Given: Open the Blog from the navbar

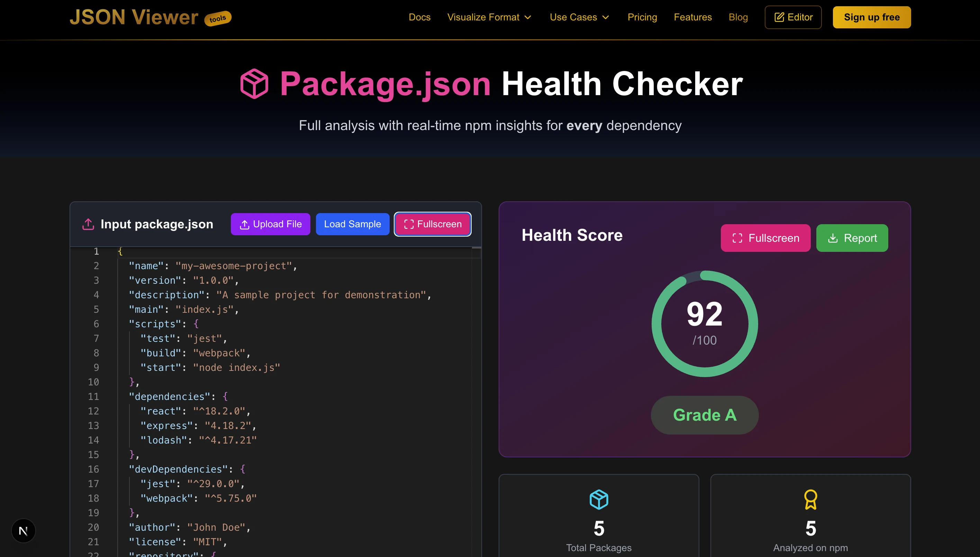Looking at the screenshot, I should point(738,17).
